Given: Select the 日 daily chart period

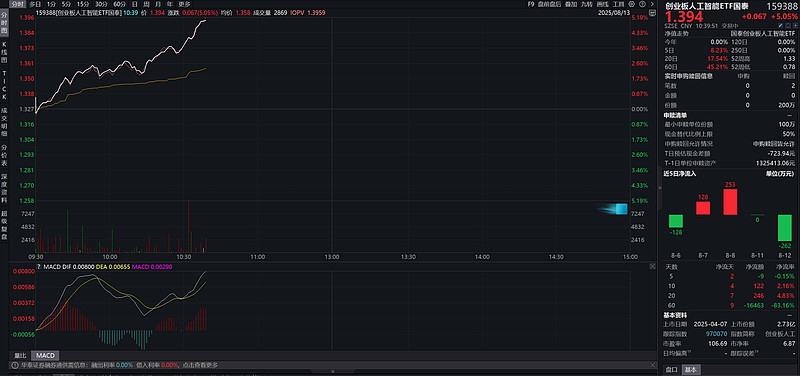Looking at the screenshot, I should pos(135,4).
